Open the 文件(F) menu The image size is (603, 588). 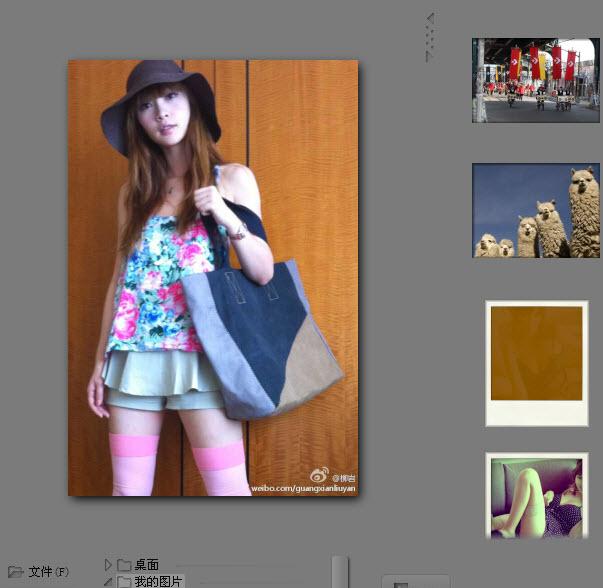(x=49, y=572)
